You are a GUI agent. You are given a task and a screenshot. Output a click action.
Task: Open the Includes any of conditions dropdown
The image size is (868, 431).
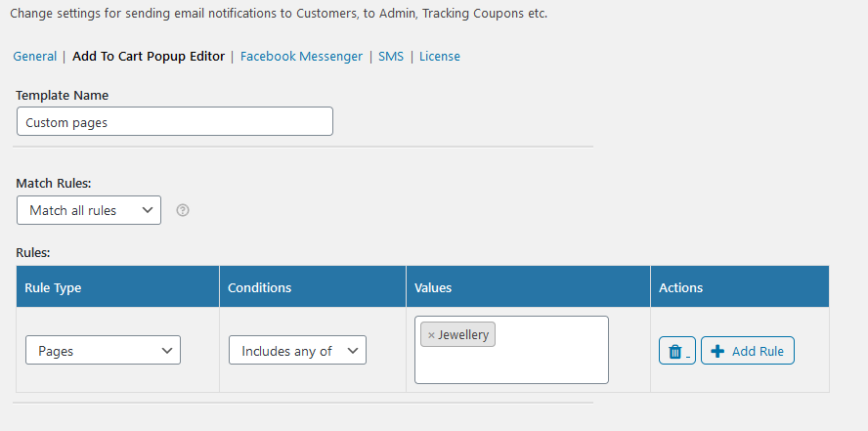(x=297, y=350)
